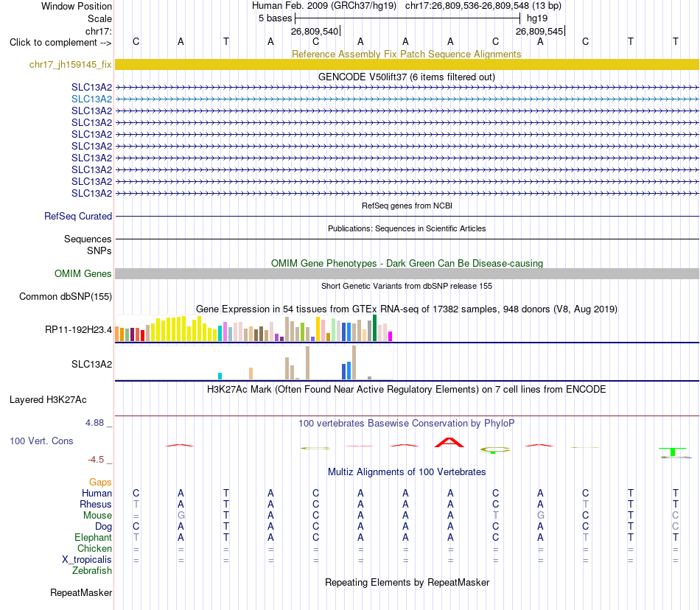Select the light-blue highlighted SLC13A2 transcript label

pos(91,99)
